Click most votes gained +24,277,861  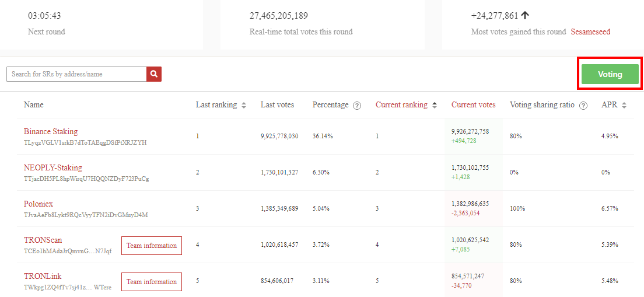coord(495,16)
